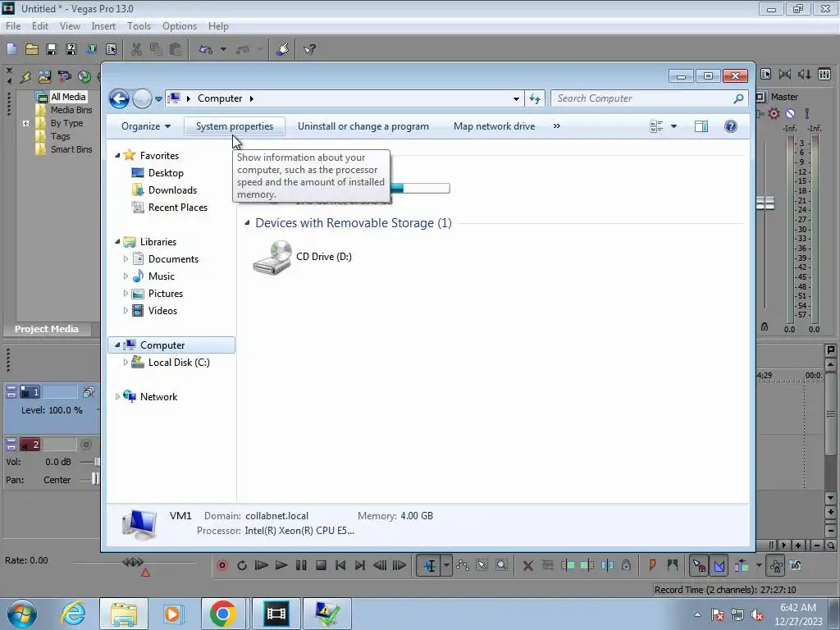The height and width of the screenshot is (630, 840).
Task: Toggle Automatic Crossfades button
Action: [719, 565]
